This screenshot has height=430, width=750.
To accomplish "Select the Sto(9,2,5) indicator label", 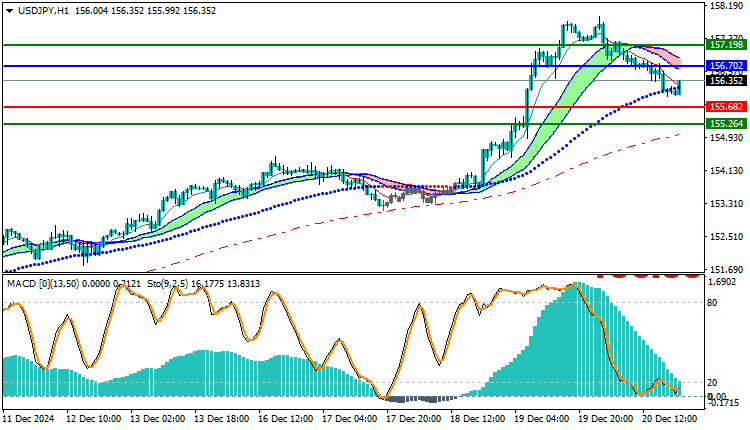I will tap(168, 284).
